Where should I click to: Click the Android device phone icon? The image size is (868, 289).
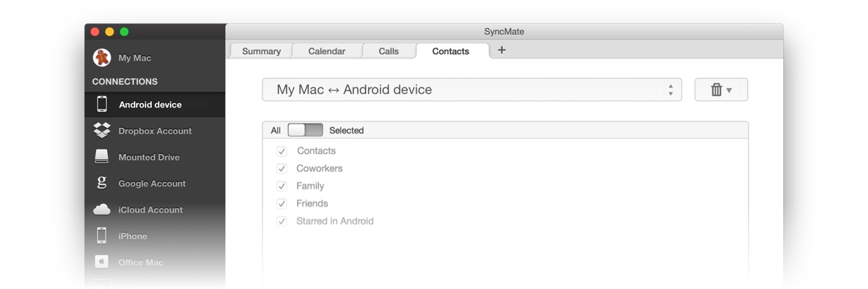click(102, 104)
